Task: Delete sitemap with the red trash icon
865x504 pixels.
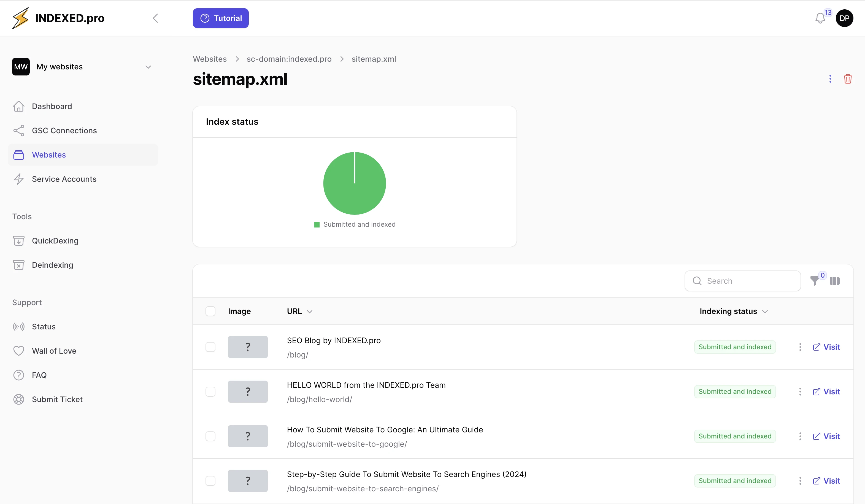Action: click(847, 79)
